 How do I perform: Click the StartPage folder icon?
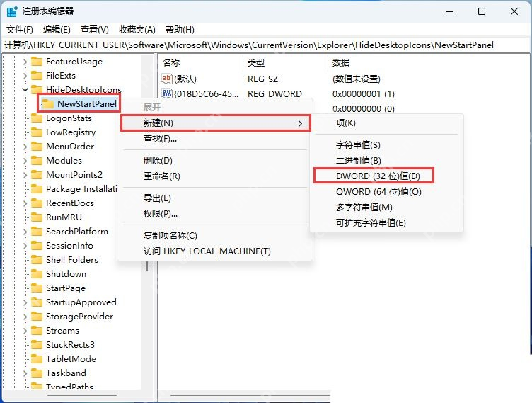(37, 288)
